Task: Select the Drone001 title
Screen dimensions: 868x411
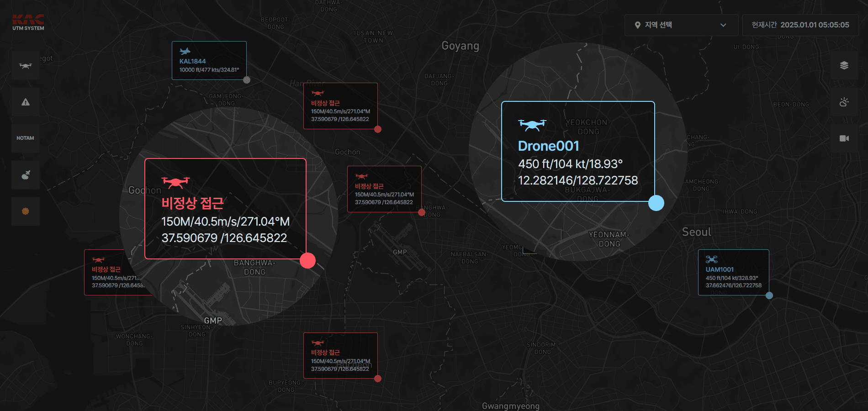Action: [549, 146]
